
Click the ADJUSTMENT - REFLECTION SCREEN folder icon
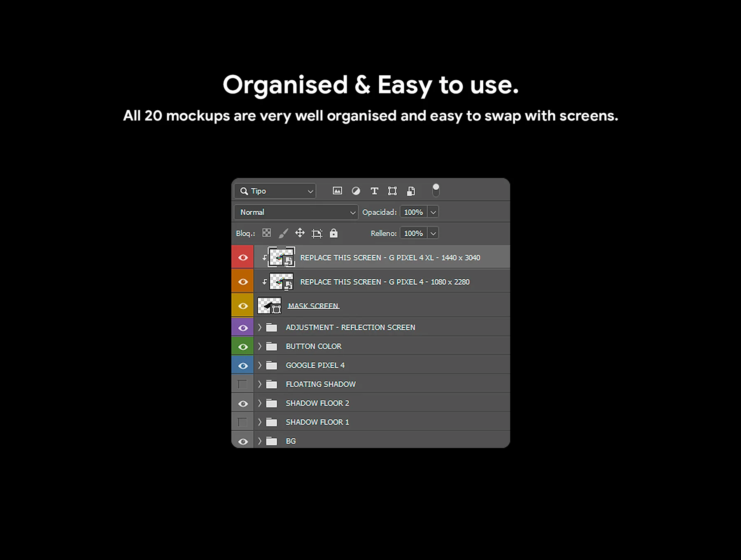pos(272,327)
